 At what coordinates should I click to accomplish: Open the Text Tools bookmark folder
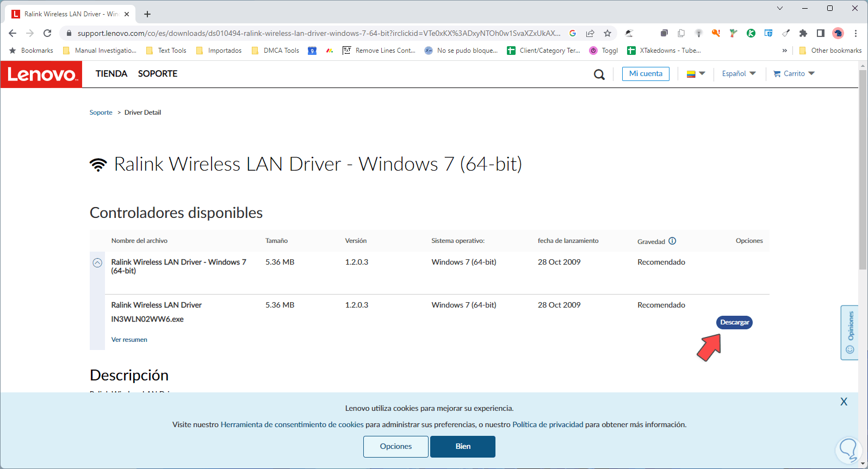click(x=166, y=51)
